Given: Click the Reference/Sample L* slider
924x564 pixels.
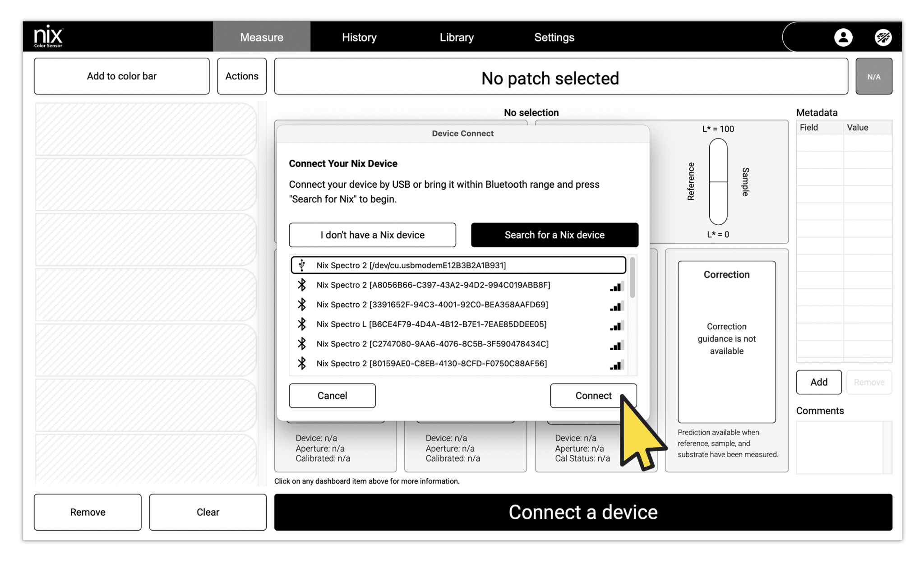Looking at the screenshot, I should pos(718,181).
